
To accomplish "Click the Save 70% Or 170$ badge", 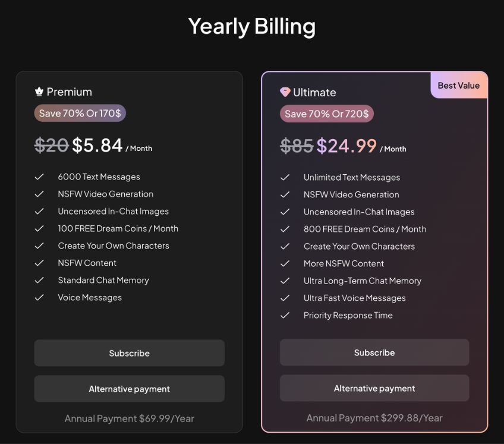I will pyautogui.click(x=80, y=113).
